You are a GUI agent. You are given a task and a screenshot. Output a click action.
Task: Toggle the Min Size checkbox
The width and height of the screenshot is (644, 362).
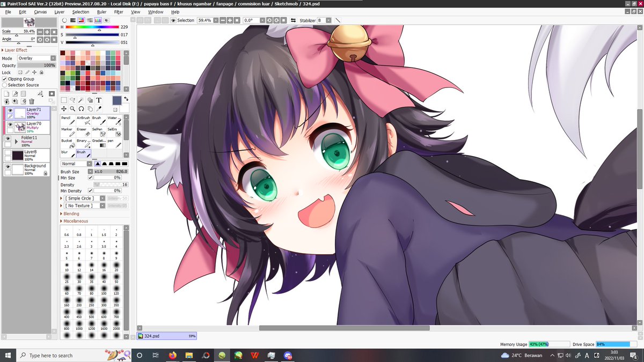pos(90,178)
